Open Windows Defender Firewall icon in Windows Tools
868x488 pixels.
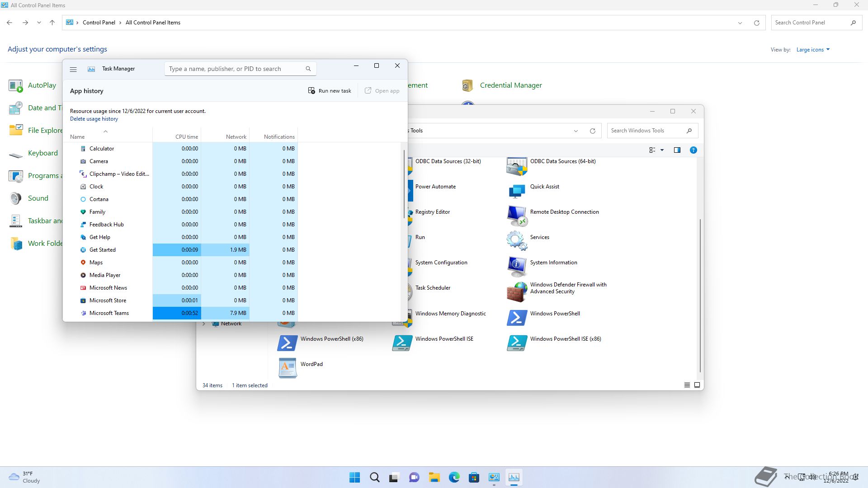(517, 292)
